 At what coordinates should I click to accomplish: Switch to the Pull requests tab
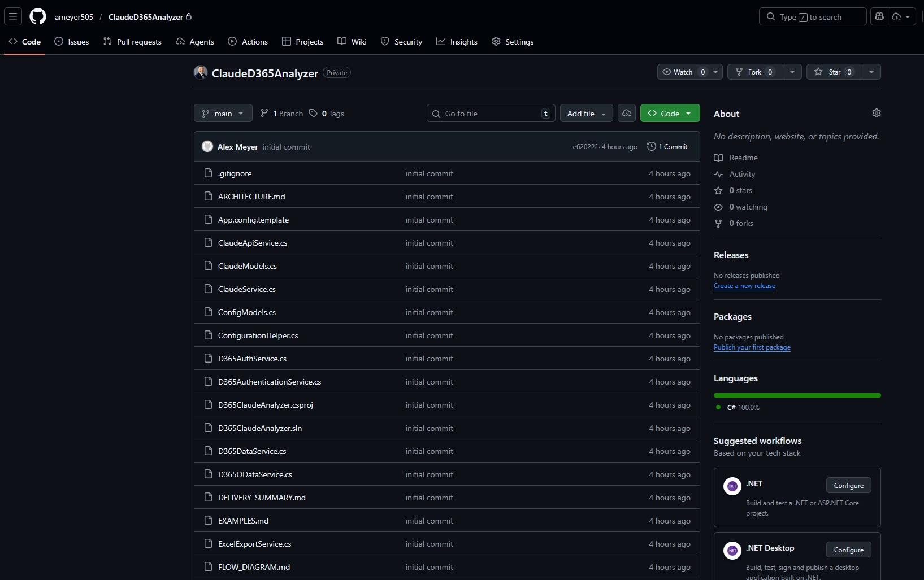pos(132,42)
